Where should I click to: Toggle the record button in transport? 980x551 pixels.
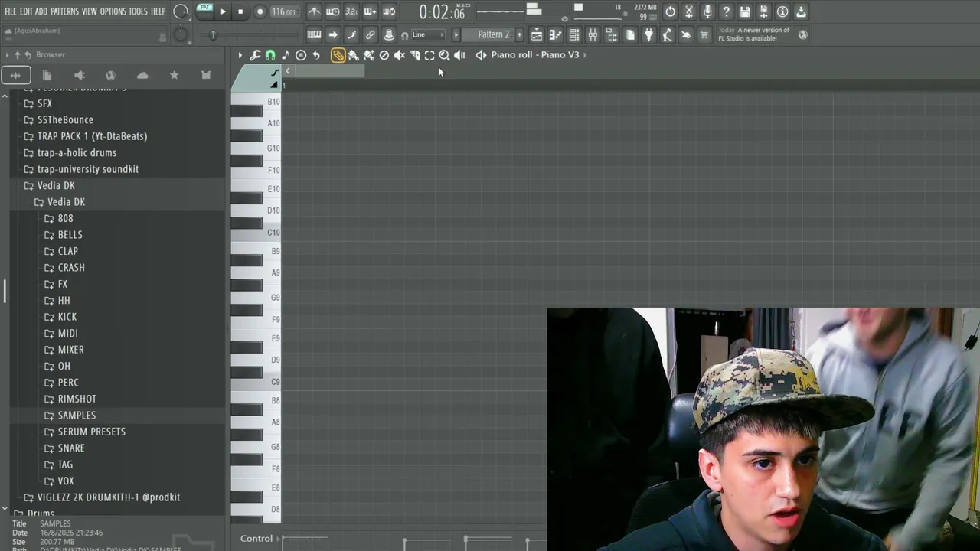(260, 11)
